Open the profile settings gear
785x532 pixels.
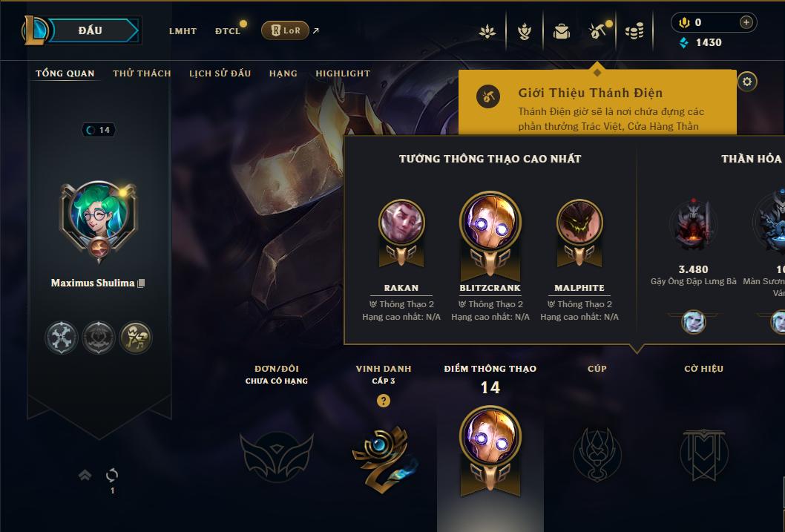(x=747, y=82)
